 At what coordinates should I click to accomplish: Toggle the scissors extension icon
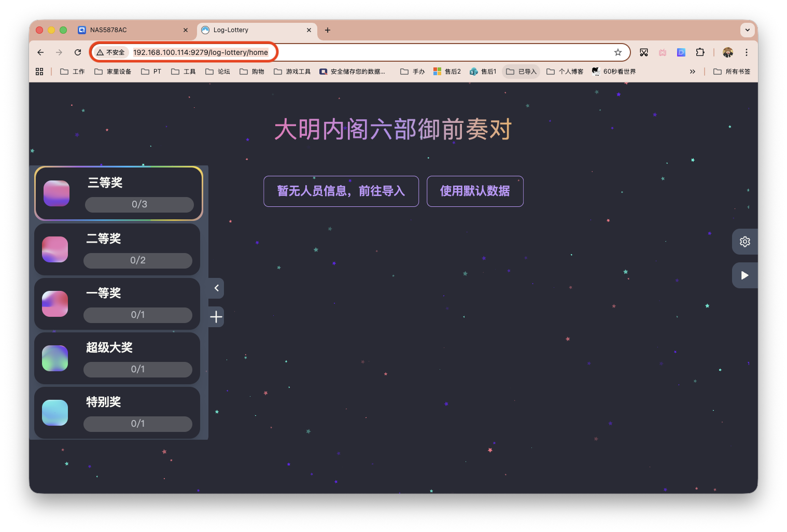[x=644, y=52]
